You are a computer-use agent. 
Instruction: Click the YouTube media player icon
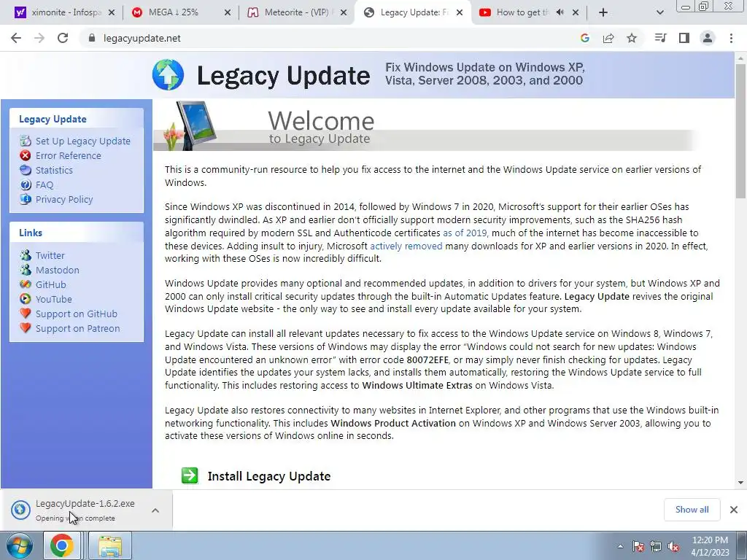pos(26,299)
